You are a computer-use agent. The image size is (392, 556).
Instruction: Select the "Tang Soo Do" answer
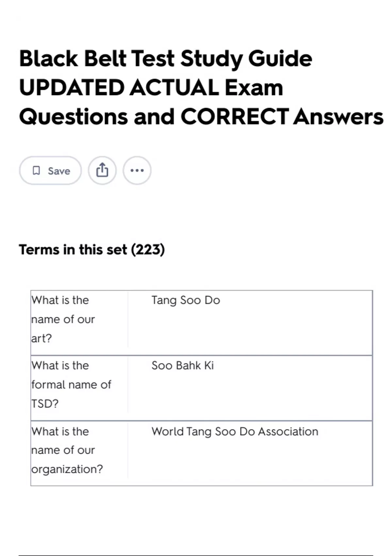pos(186,300)
